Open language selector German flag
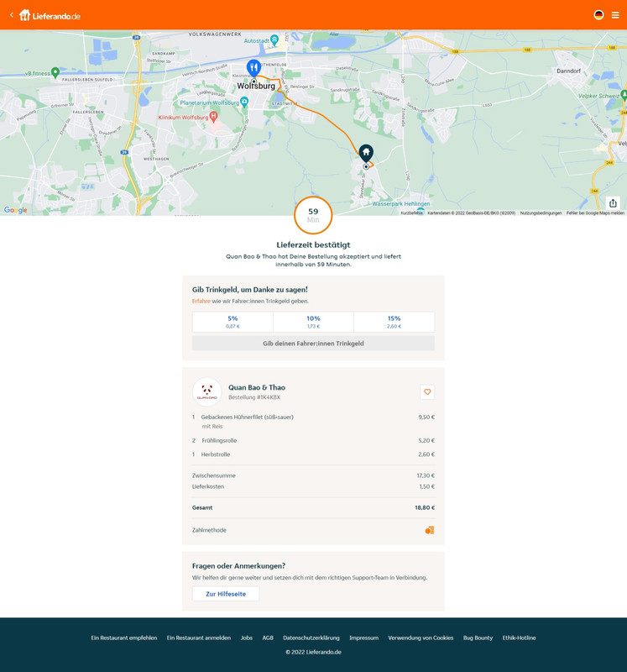This screenshot has width=627, height=672. tap(598, 15)
